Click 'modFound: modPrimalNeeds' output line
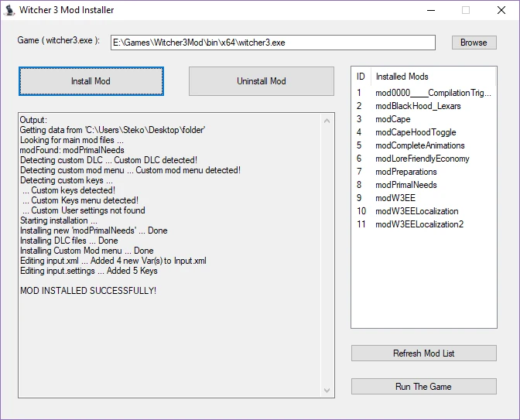Viewport: 520px width, 420px height. 72,150
